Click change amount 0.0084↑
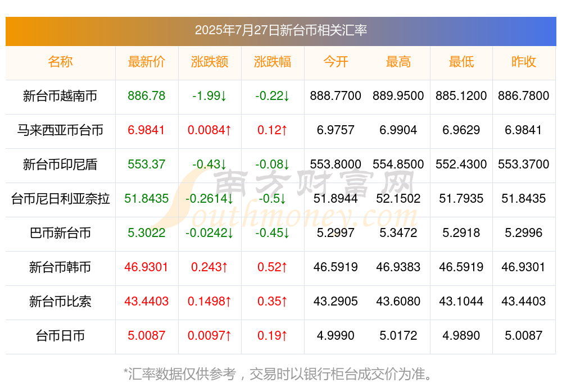This screenshot has height=392, width=562. click(209, 130)
